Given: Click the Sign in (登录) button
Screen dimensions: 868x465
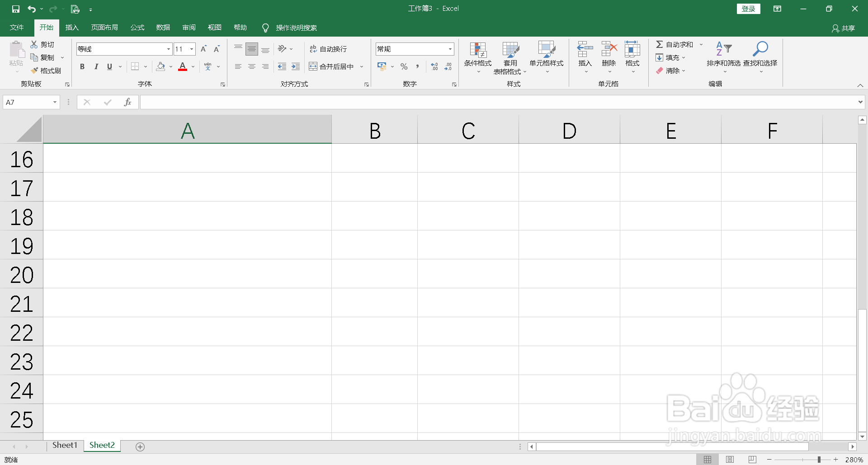Looking at the screenshot, I should coord(749,9).
